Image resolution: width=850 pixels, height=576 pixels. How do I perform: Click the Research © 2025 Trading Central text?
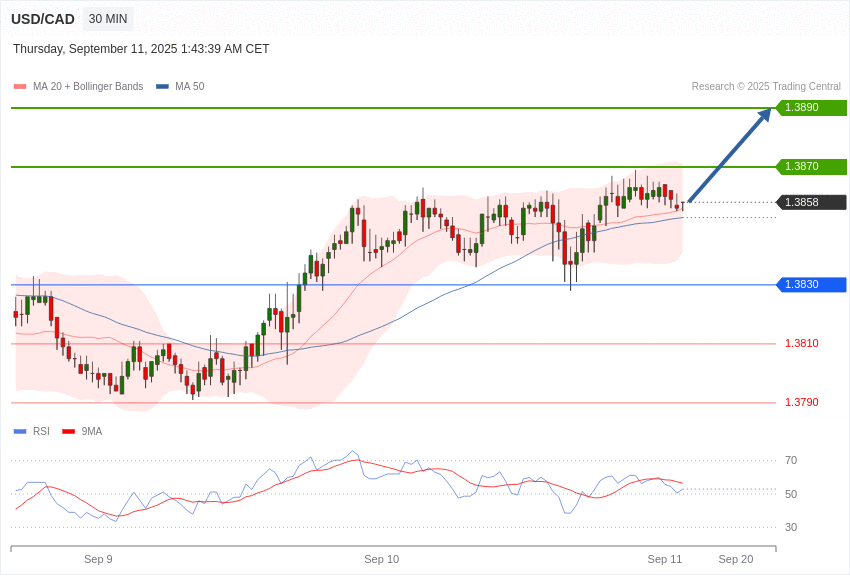pyautogui.click(x=766, y=87)
